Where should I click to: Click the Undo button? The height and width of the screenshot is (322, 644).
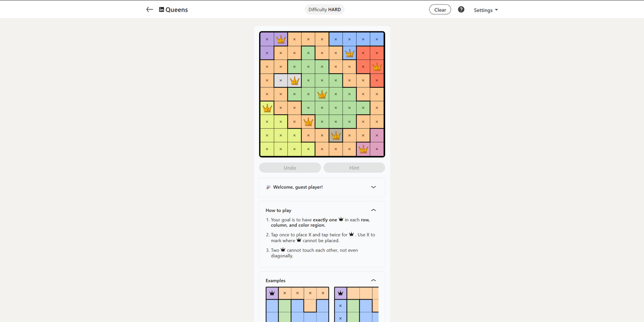[290, 168]
